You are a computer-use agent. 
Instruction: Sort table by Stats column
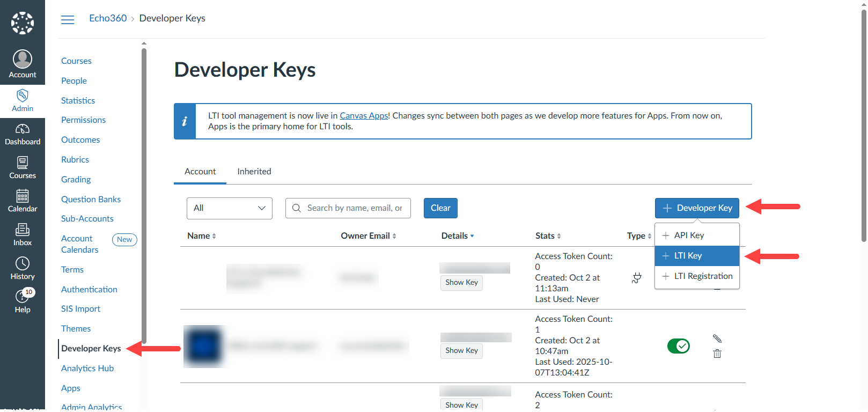coord(548,236)
